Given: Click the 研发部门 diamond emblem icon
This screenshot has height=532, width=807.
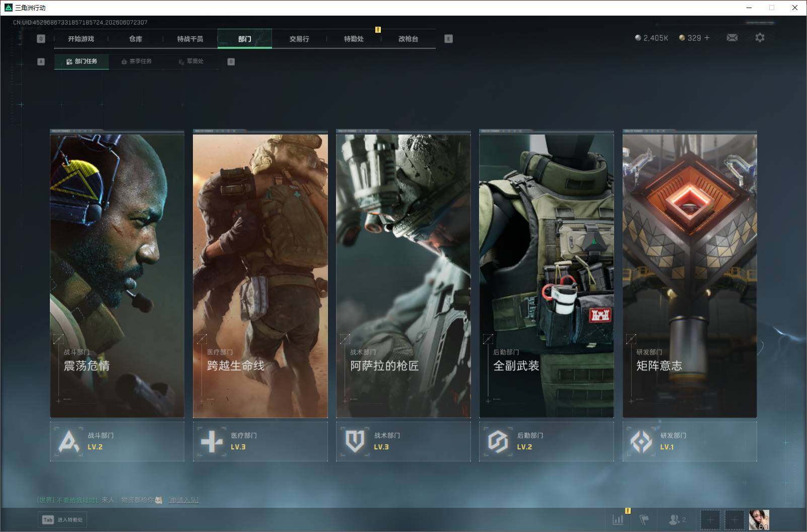Looking at the screenshot, I should (641, 441).
